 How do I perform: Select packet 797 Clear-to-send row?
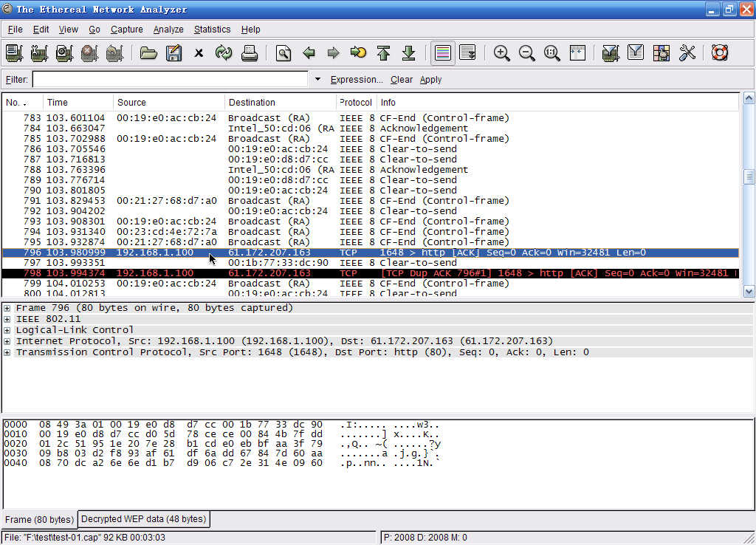371,263
